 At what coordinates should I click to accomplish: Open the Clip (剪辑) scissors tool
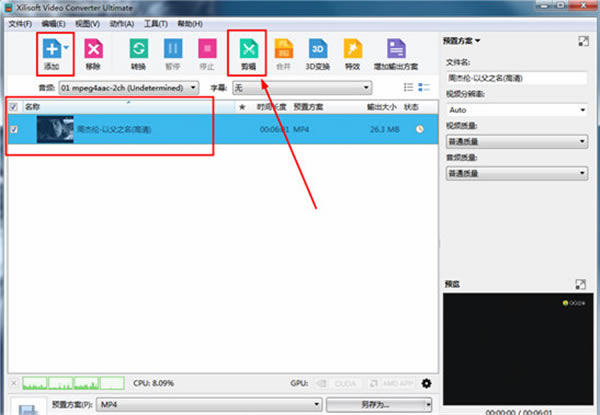pos(248,49)
